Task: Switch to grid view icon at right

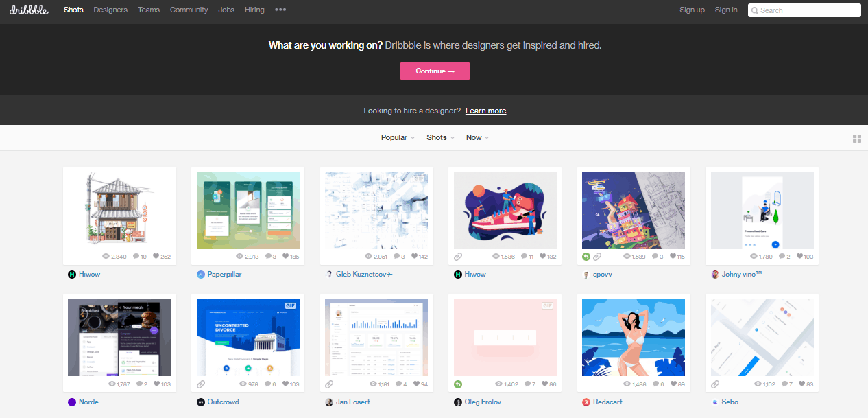Action: coord(856,138)
